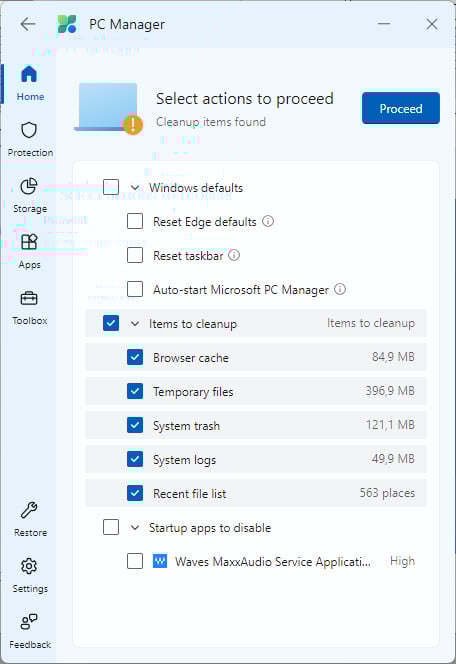Switch to the Toolbox tab label
Viewport: 456px width, 664px height.
(x=30, y=321)
